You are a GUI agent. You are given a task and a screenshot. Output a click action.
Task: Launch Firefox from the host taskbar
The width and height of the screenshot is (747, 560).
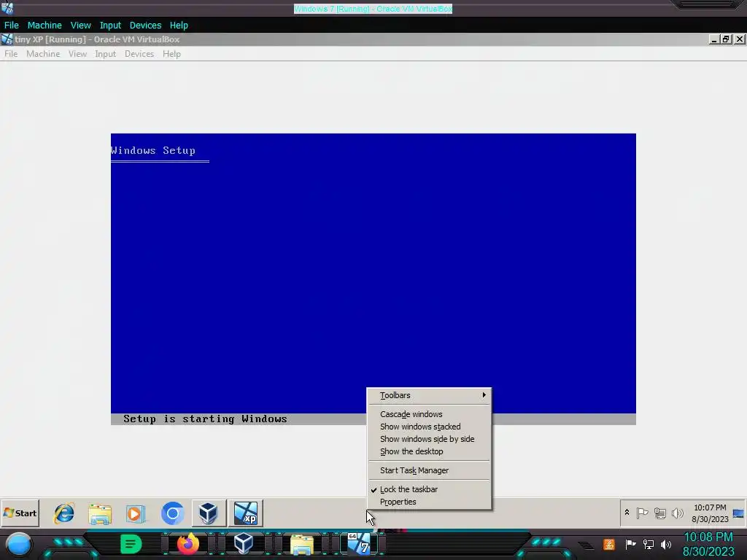click(187, 544)
